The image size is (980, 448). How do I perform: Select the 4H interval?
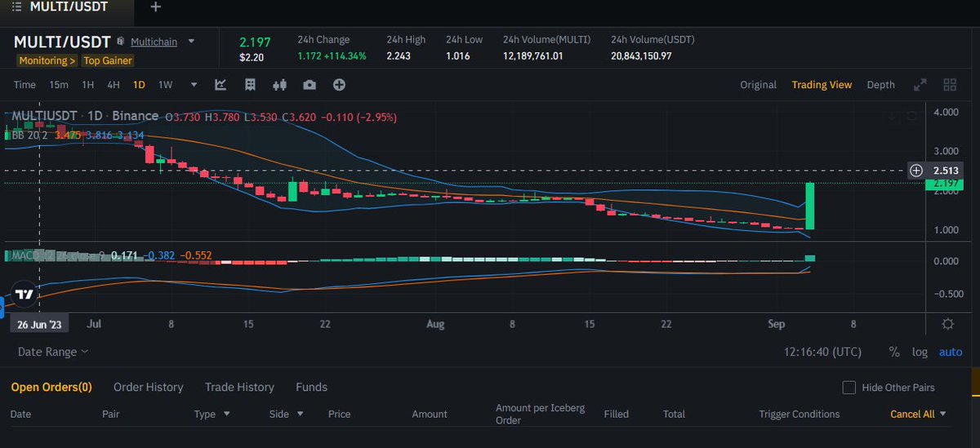pyautogui.click(x=114, y=85)
